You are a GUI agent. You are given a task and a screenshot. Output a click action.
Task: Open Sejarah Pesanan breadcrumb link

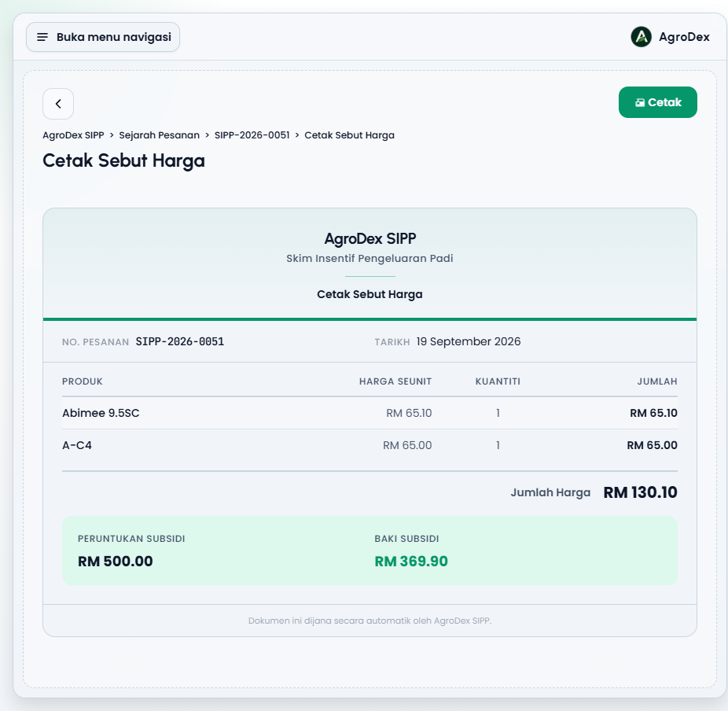pos(160,135)
